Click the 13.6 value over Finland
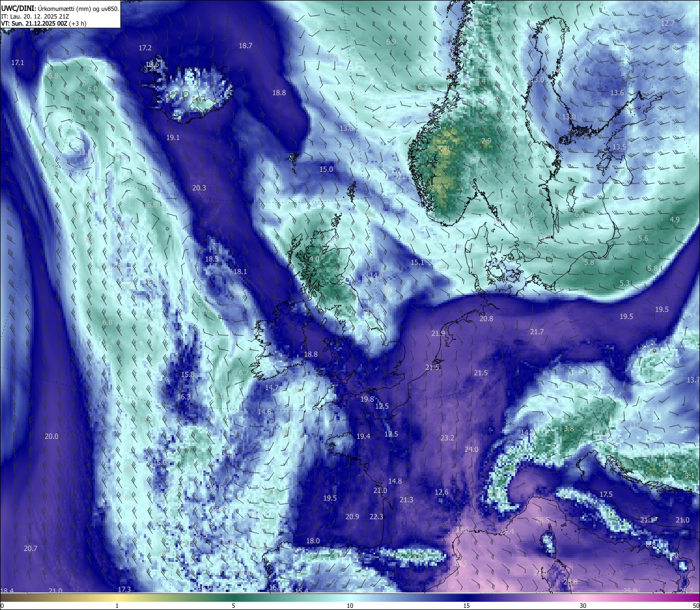 point(617,93)
